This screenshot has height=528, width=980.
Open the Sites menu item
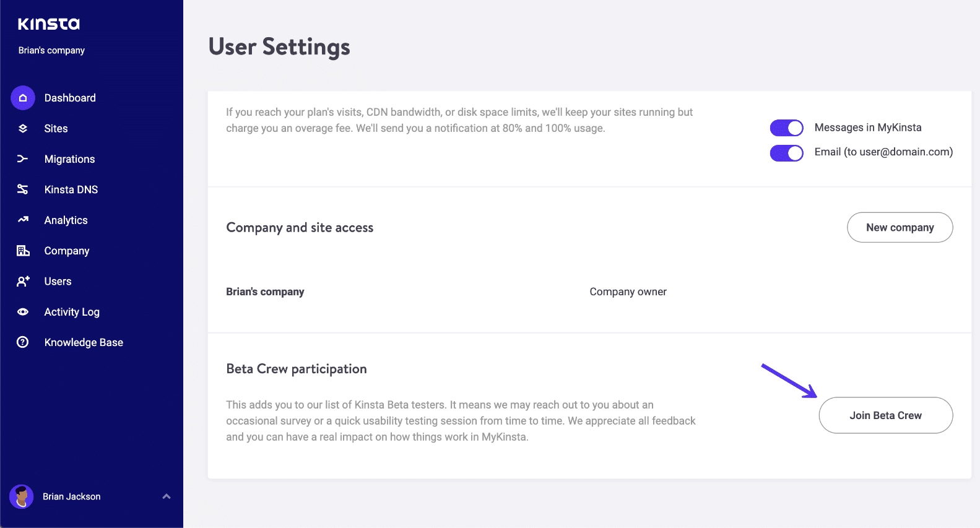(56, 129)
